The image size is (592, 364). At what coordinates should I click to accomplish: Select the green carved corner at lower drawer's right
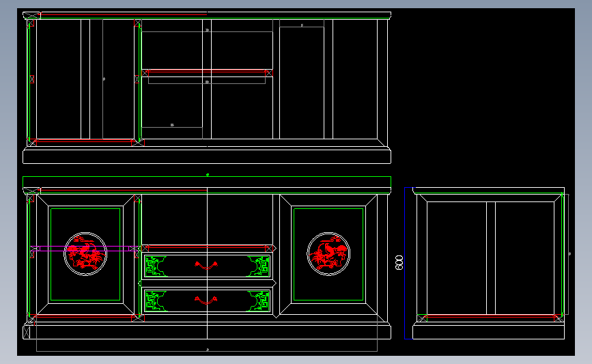tap(258, 301)
